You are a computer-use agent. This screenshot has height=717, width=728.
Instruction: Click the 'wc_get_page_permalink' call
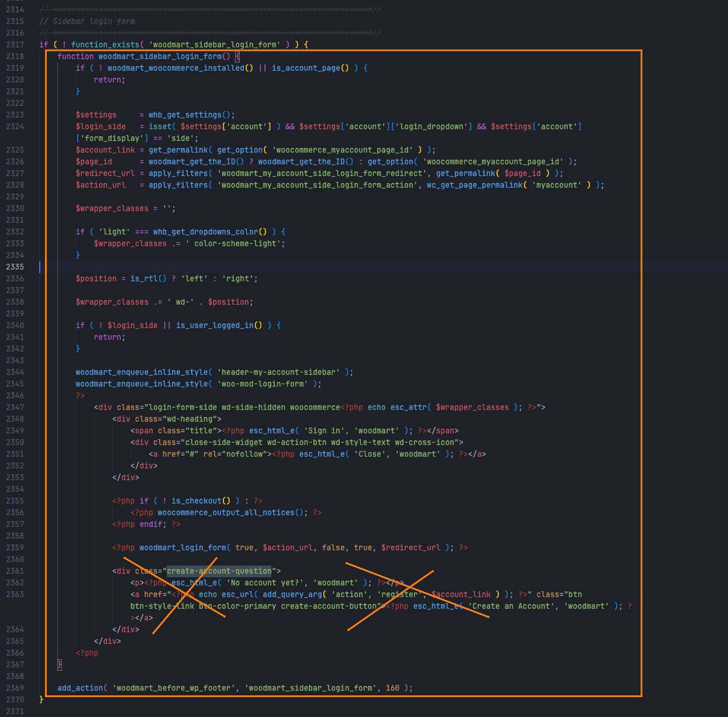(475, 185)
